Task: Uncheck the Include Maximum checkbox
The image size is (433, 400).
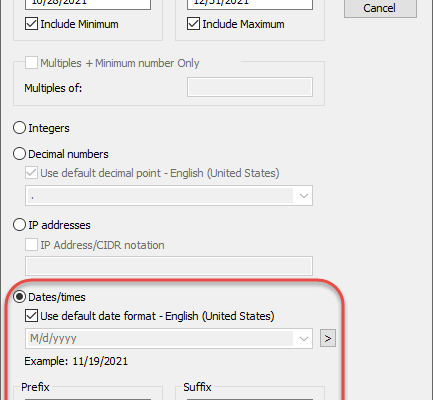Action: (193, 24)
